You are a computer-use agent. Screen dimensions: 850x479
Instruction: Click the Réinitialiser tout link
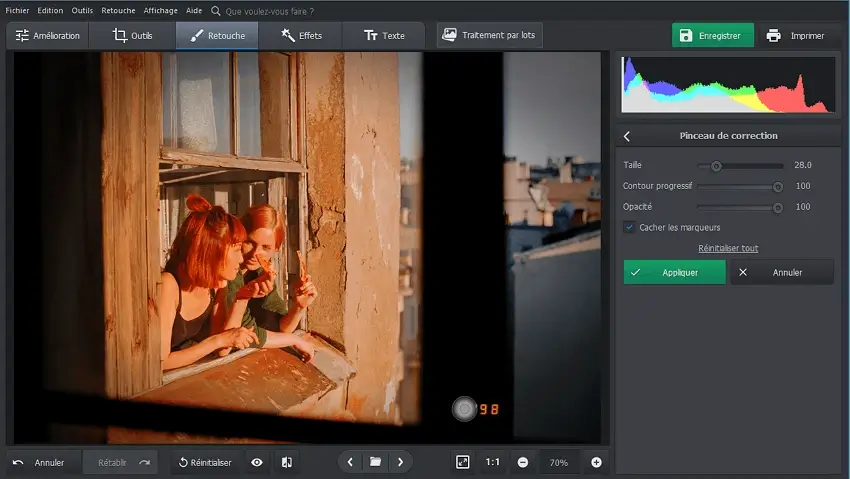[728, 248]
